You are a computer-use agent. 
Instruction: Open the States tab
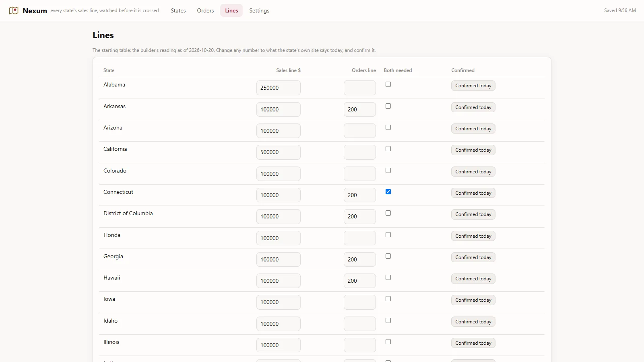tap(178, 10)
